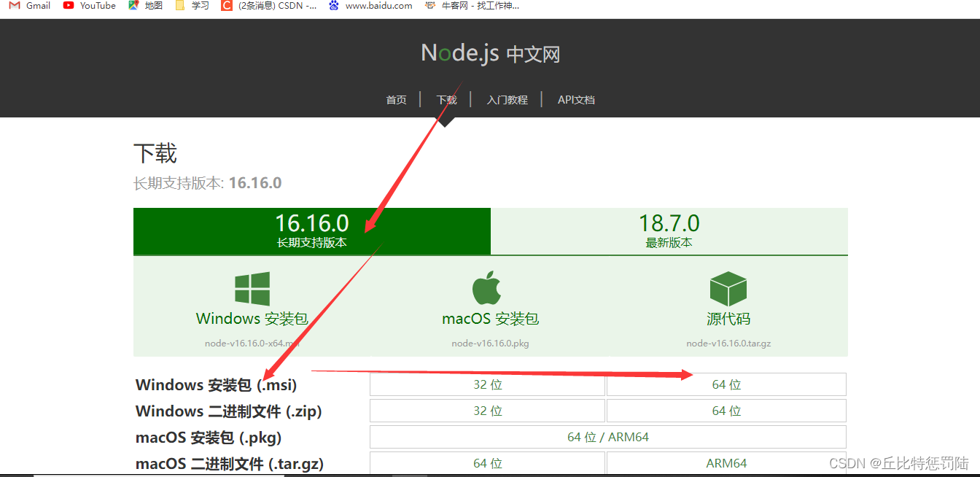Open the Gmail bookmark
Viewport: 980px width, 477px height.
coord(30,6)
